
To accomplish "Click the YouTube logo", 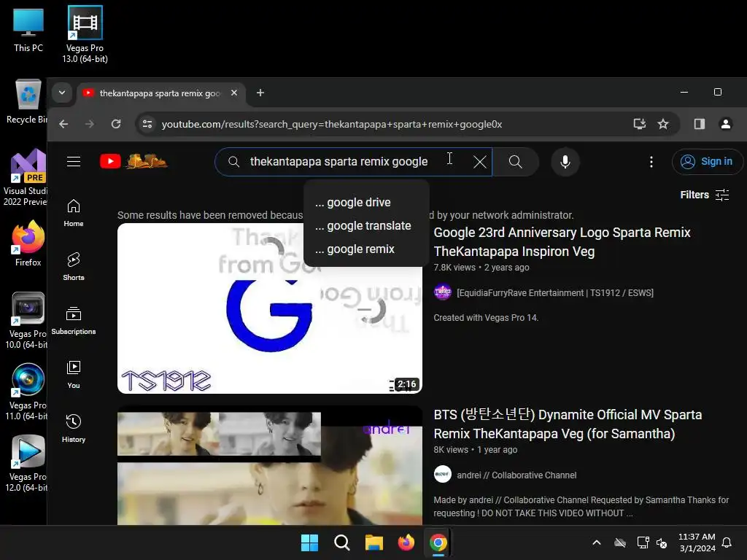I will point(133,161).
